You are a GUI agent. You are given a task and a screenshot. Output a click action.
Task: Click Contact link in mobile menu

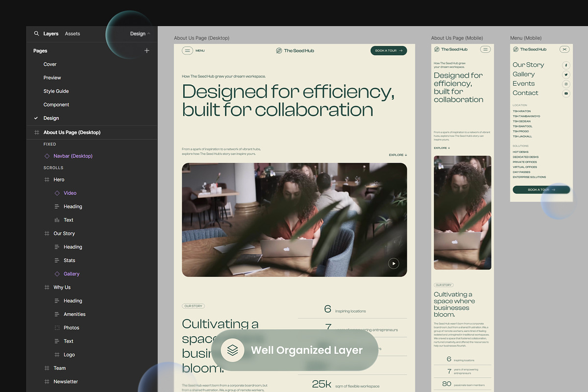click(525, 93)
